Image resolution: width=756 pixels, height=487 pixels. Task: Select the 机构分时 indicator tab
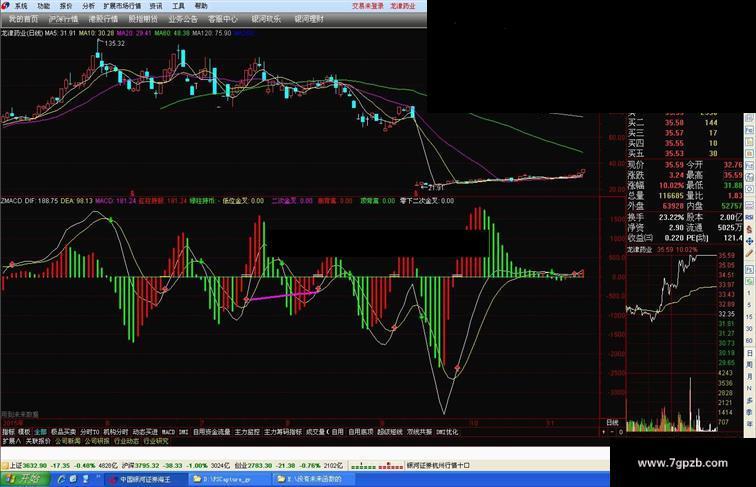coord(116,432)
